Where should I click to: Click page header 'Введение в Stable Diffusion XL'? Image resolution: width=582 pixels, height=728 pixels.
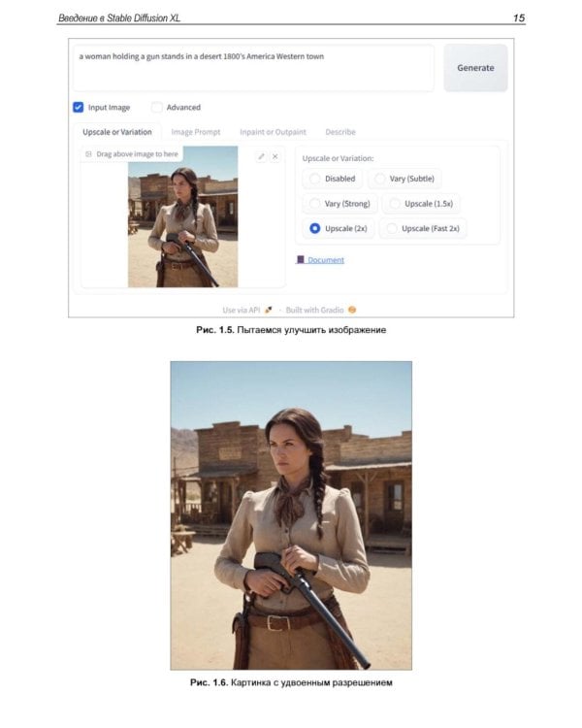point(119,18)
